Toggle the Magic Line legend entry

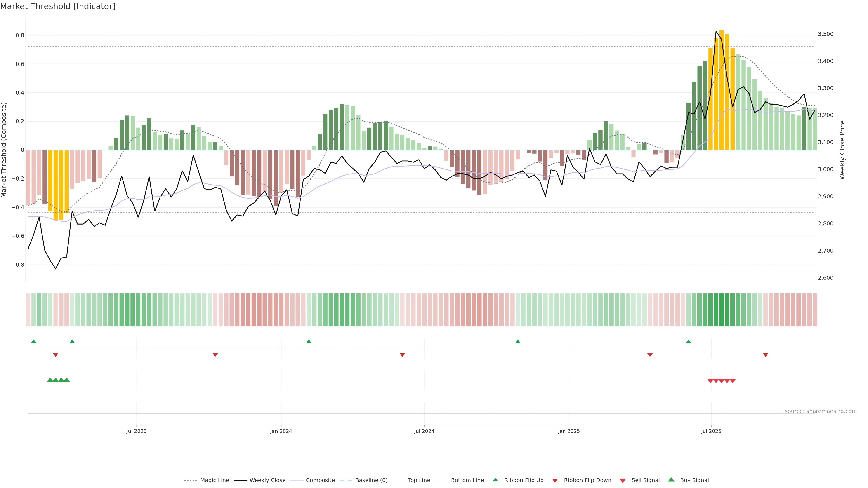coord(214,480)
